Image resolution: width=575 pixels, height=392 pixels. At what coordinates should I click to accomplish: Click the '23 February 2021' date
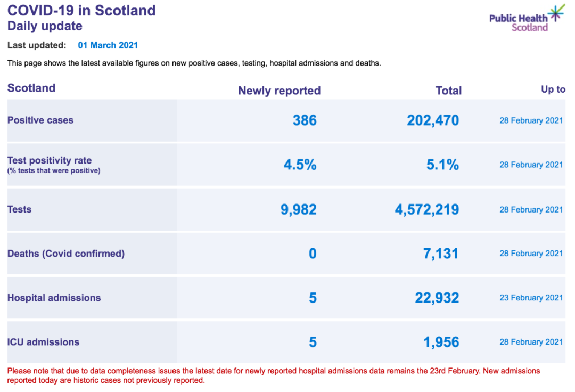click(531, 298)
